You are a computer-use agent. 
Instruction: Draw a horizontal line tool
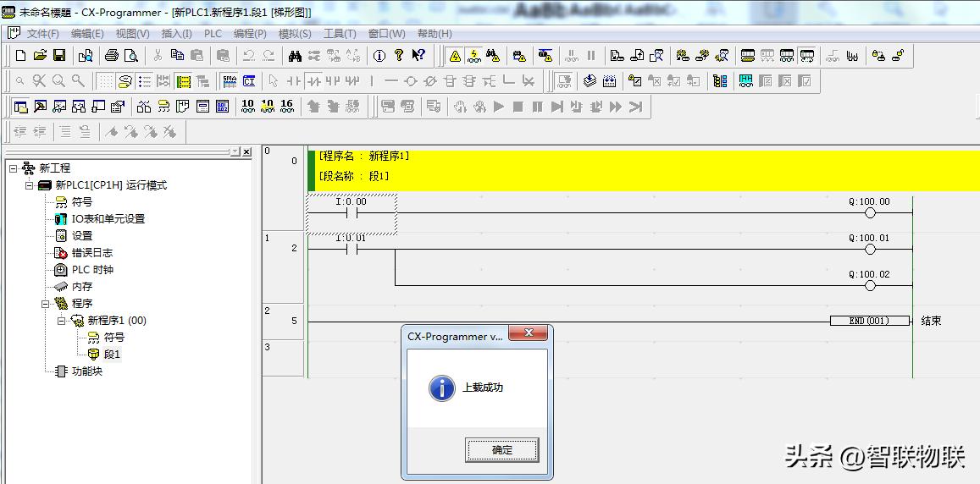point(391,81)
